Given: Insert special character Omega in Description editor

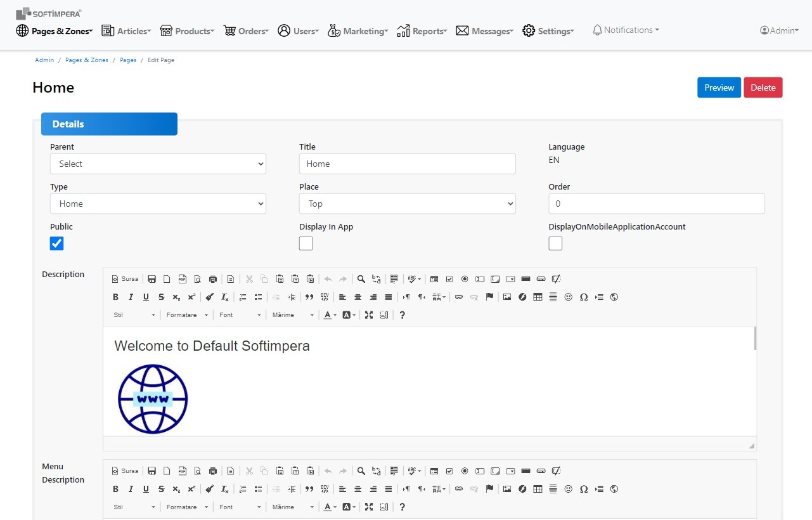Looking at the screenshot, I should click(584, 297).
